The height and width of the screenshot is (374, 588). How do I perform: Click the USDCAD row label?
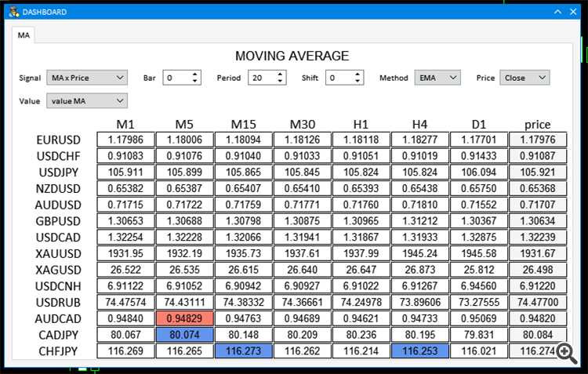point(58,238)
